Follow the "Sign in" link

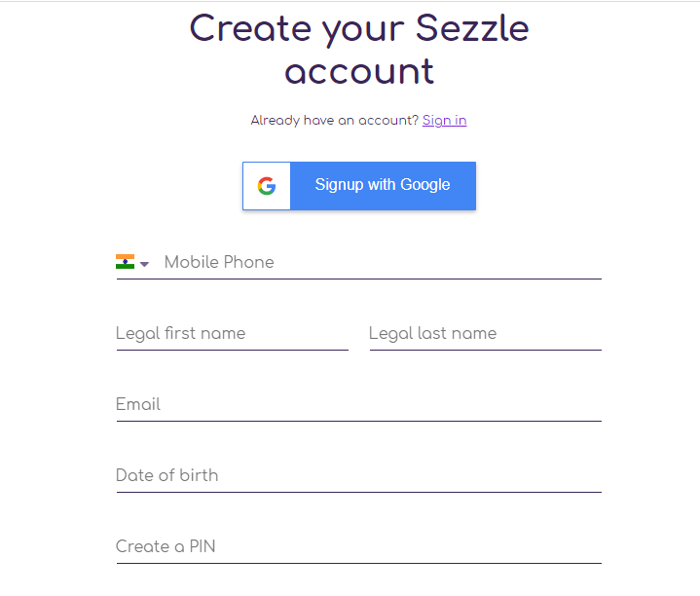(444, 121)
